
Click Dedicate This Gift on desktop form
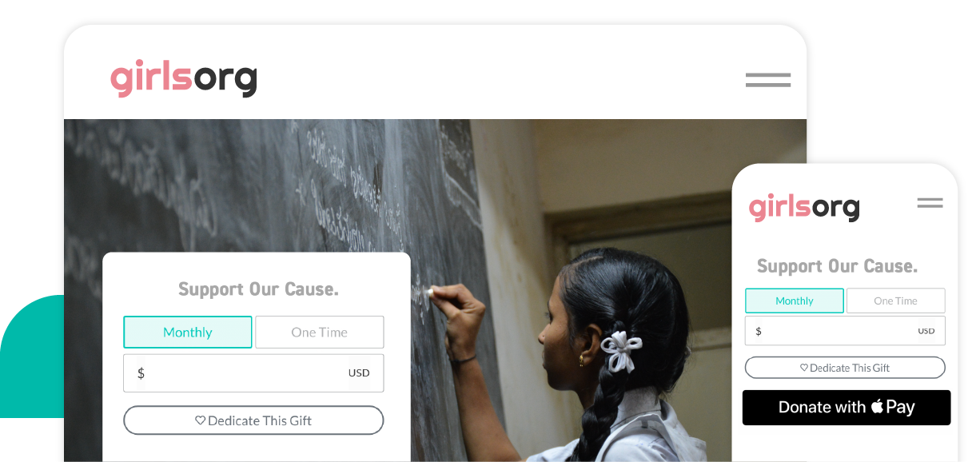253,420
